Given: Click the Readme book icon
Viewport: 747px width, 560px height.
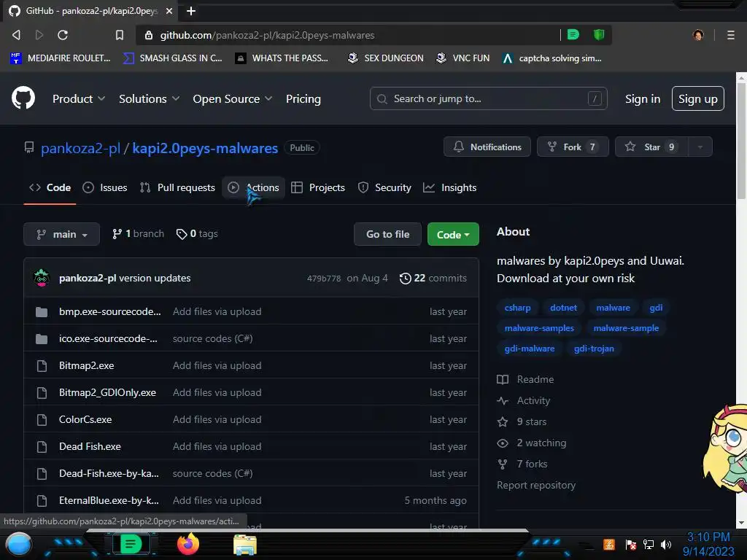Looking at the screenshot, I should point(503,379).
